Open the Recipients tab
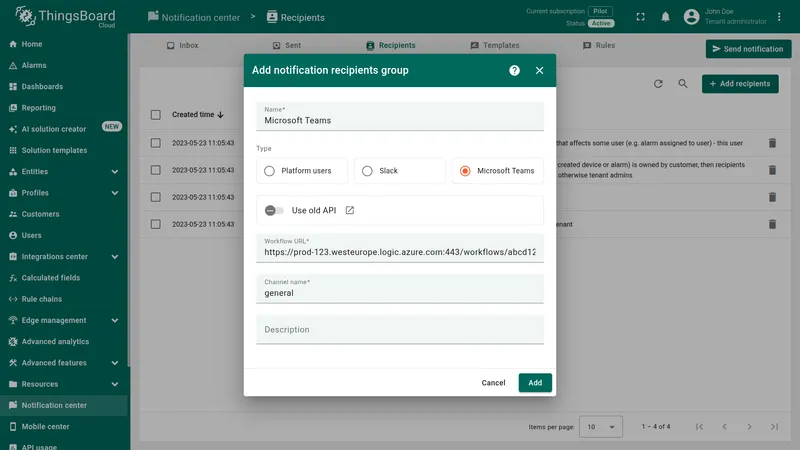 (x=391, y=45)
